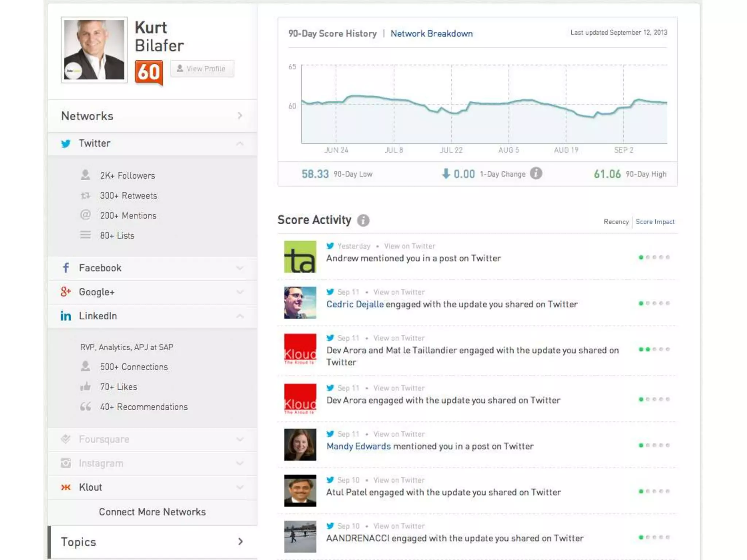Screen dimensions: 747x560
Task: Click the LinkedIn network icon
Action: click(66, 316)
